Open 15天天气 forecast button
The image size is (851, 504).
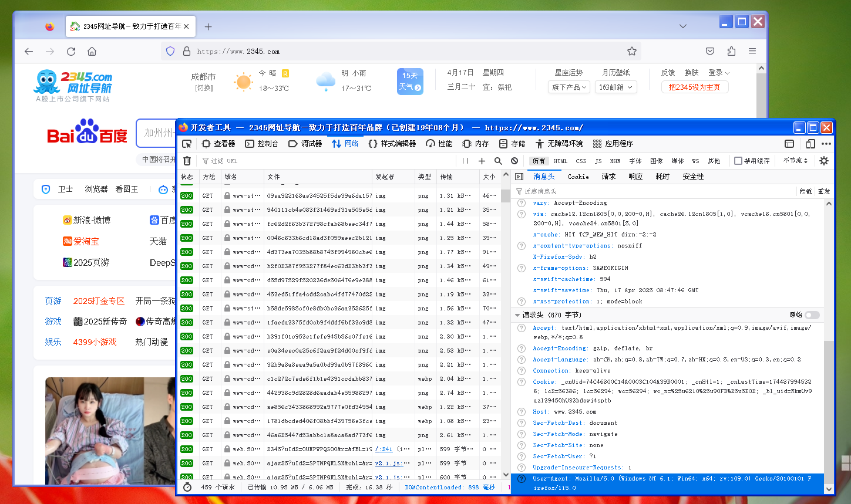click(x=410, y=81)
